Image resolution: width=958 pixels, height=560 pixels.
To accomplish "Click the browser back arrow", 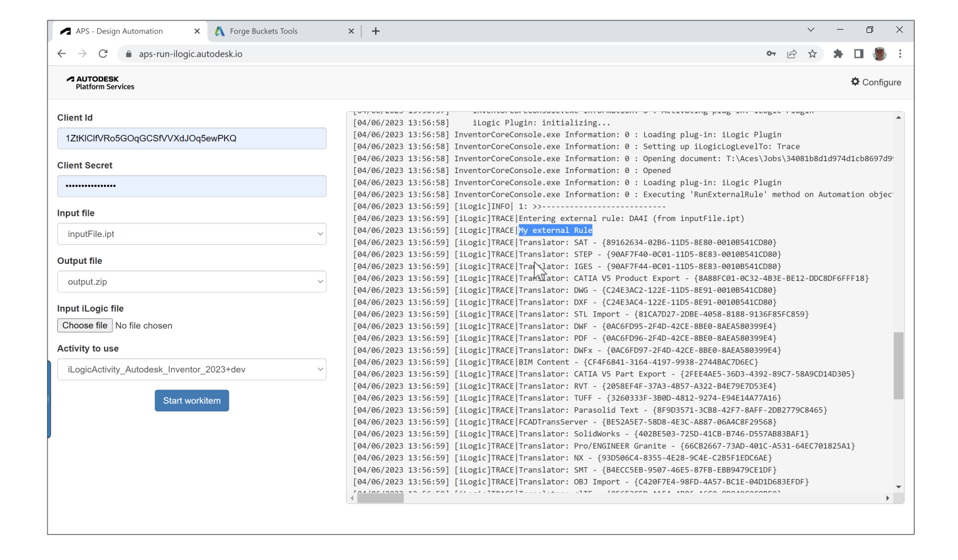I will 61,54.
